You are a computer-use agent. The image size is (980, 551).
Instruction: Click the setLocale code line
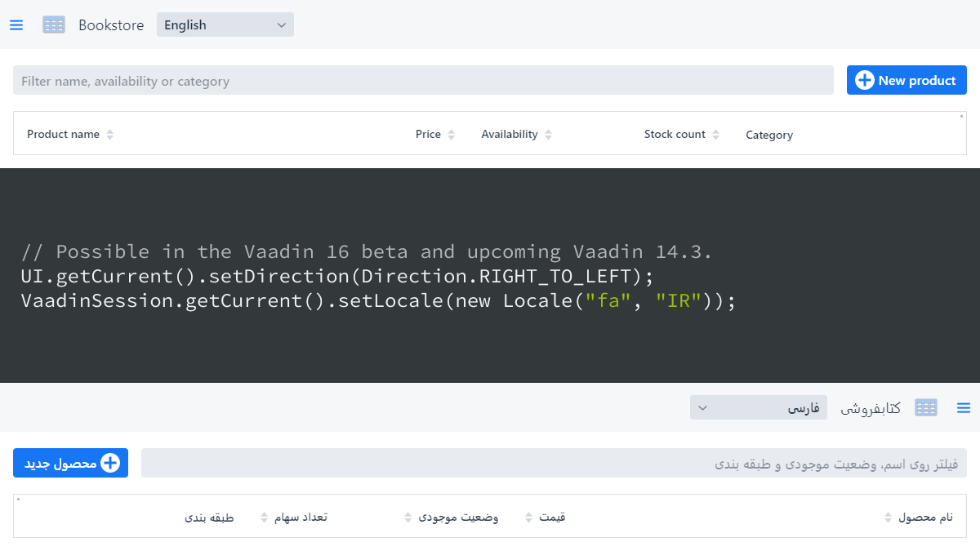tap(378, 301)
